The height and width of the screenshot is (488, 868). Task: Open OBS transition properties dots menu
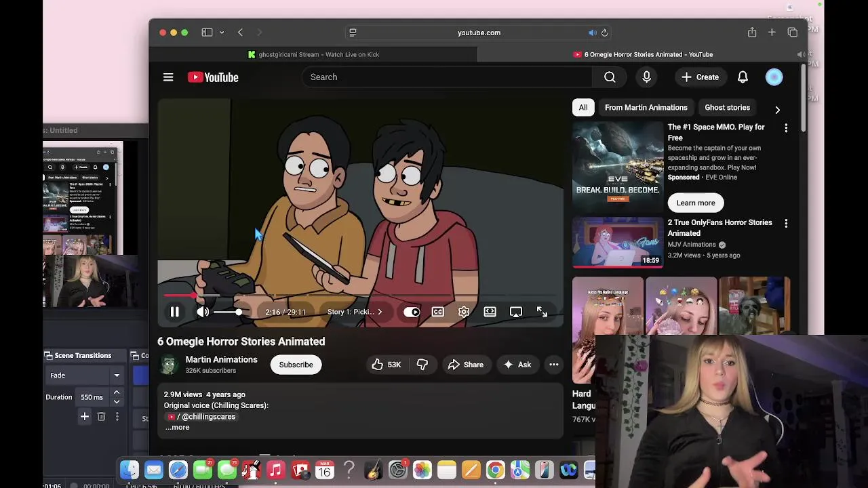point(117,417)
